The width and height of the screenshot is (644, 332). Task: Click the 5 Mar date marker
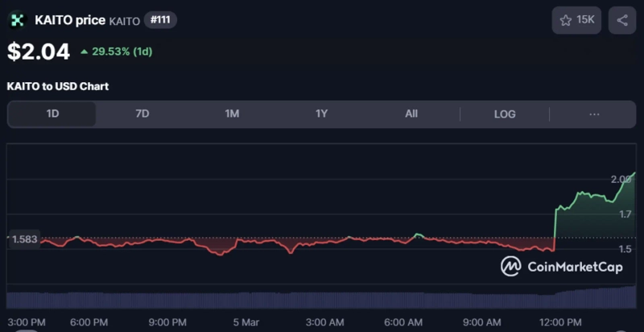pyautogui.click(x=246, y=322)
